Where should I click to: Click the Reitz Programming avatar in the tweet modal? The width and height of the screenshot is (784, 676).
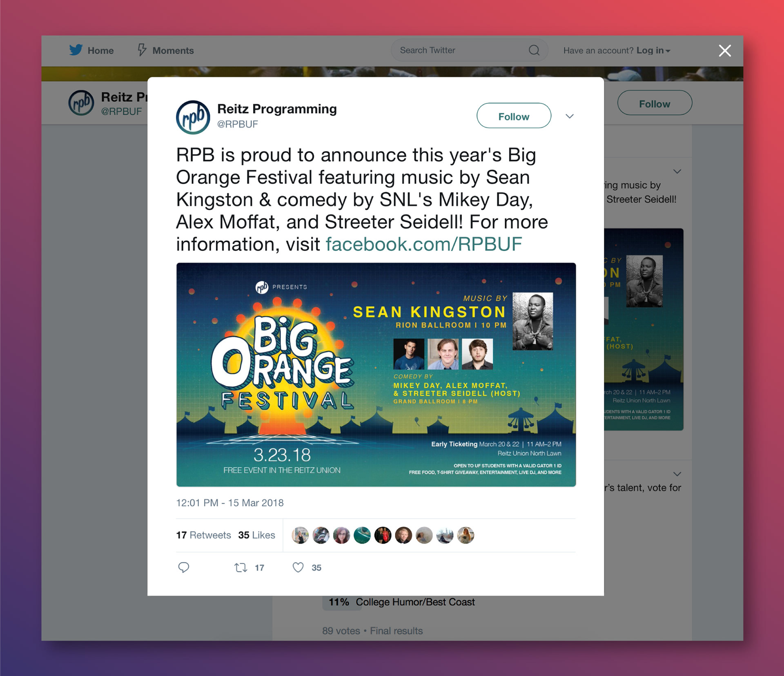193,117
